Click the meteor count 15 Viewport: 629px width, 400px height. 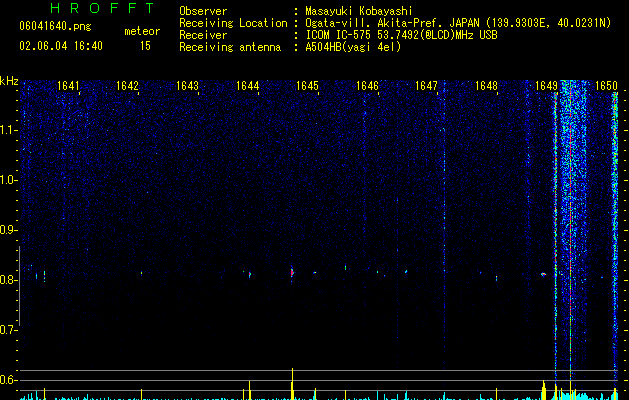(145, 46)
